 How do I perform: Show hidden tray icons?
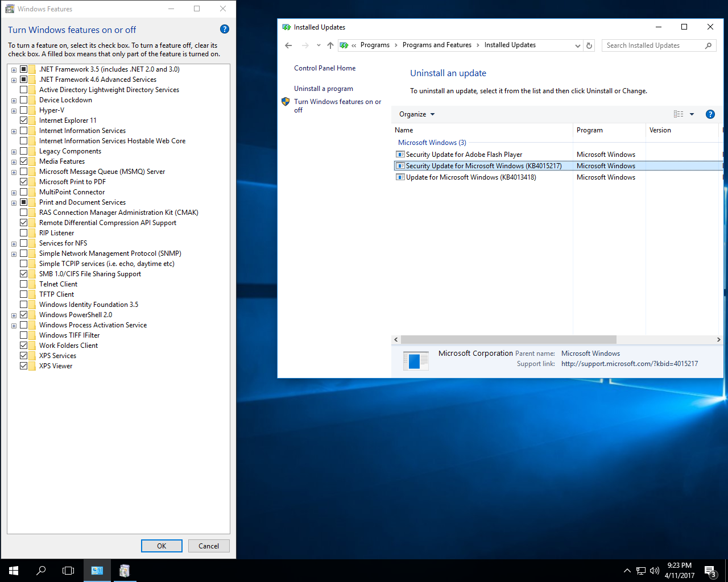click(x=627, y=571)
